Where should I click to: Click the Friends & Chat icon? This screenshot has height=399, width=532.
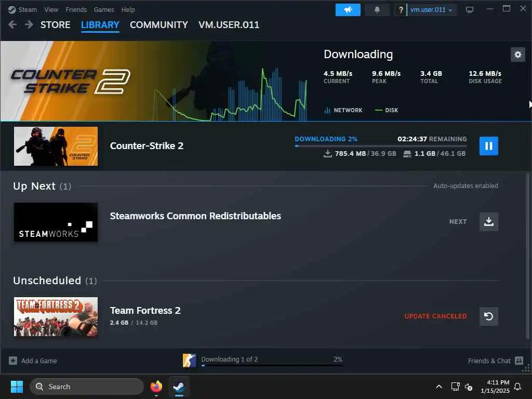pos(519,361)
